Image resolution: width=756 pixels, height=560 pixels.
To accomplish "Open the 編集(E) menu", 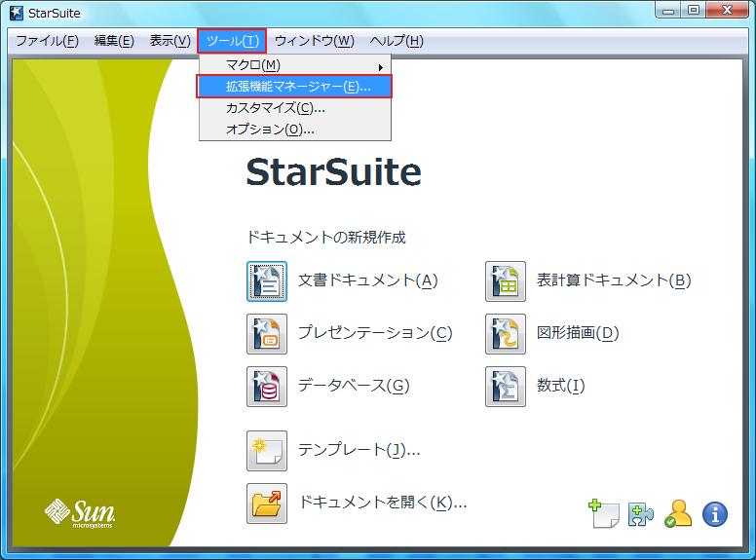I will click(x=114, y=41).
